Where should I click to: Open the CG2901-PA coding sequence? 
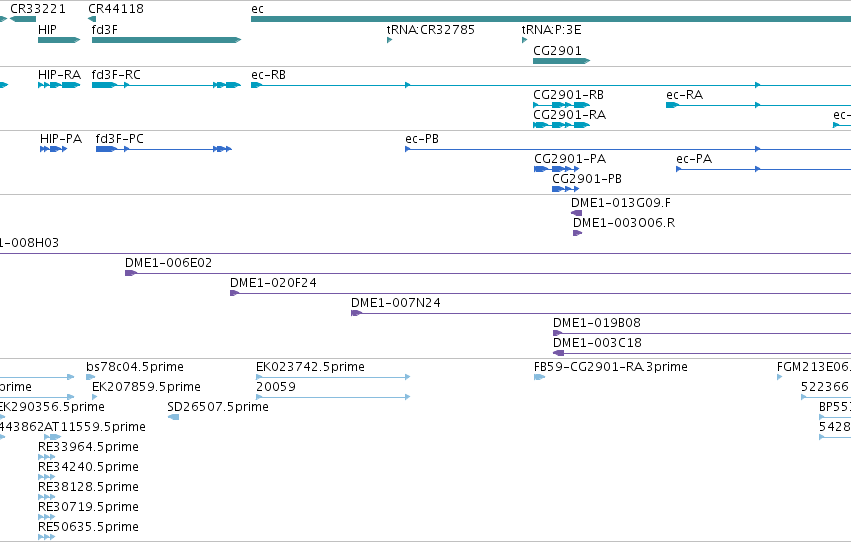pos(556,169)
